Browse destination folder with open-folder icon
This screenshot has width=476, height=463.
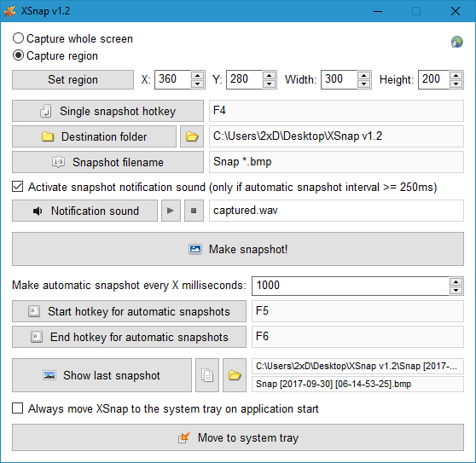pos(192,136)
